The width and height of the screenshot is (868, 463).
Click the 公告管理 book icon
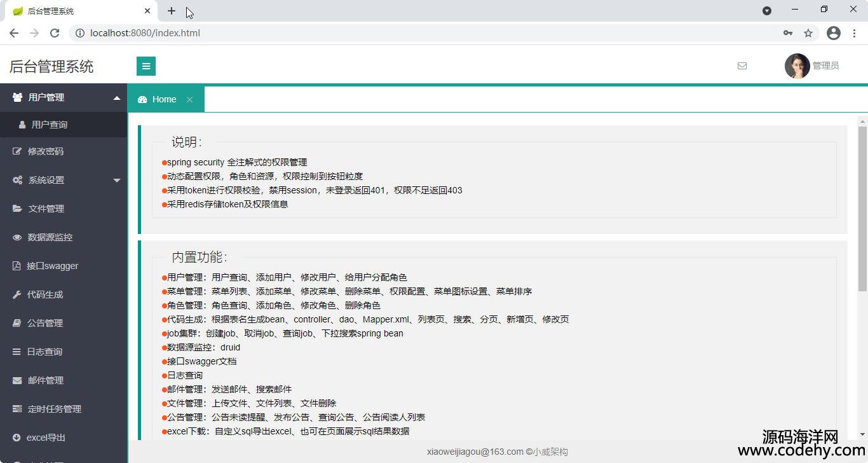point(17,323)
